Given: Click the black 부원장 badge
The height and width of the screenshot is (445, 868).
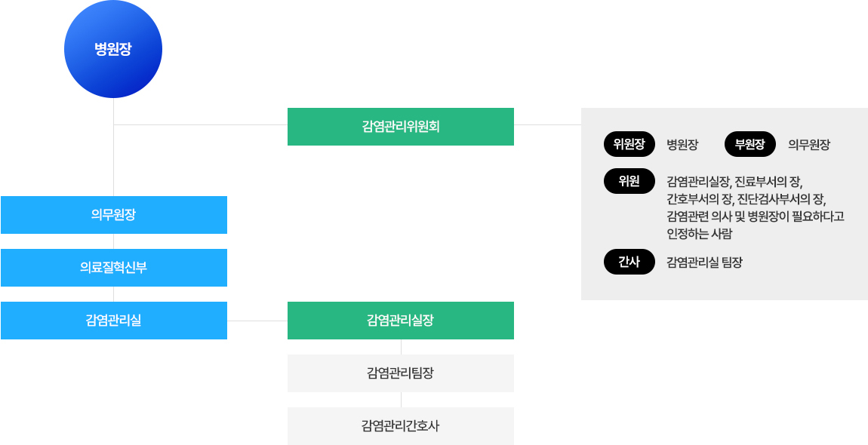Looking at the screenshot, I should click(750, 145).
